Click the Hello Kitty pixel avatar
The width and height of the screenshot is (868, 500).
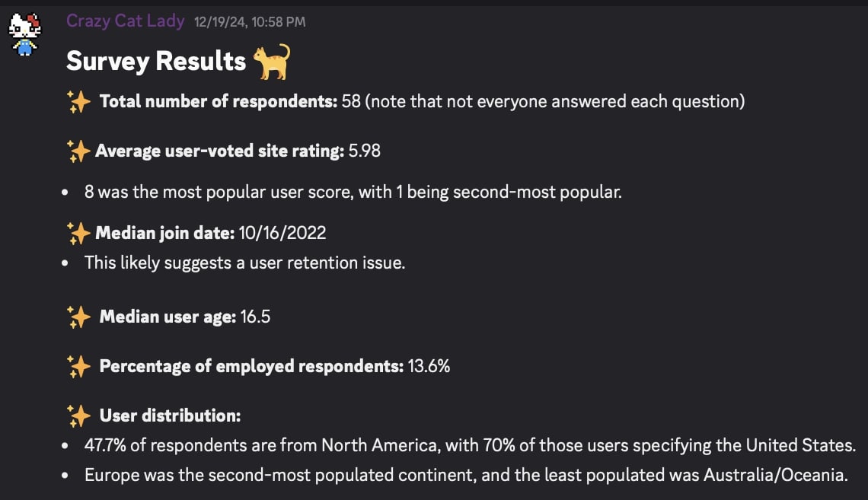click(23, 34)
